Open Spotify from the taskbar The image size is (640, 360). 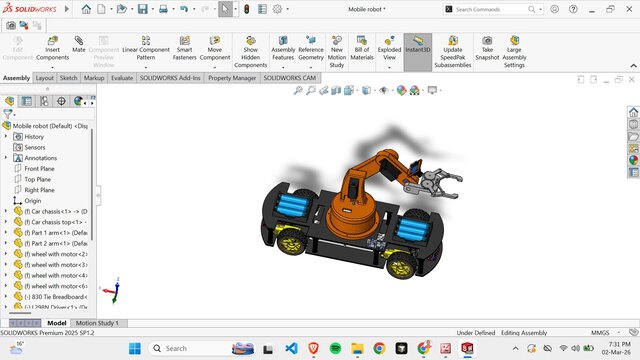pos(335,349)
